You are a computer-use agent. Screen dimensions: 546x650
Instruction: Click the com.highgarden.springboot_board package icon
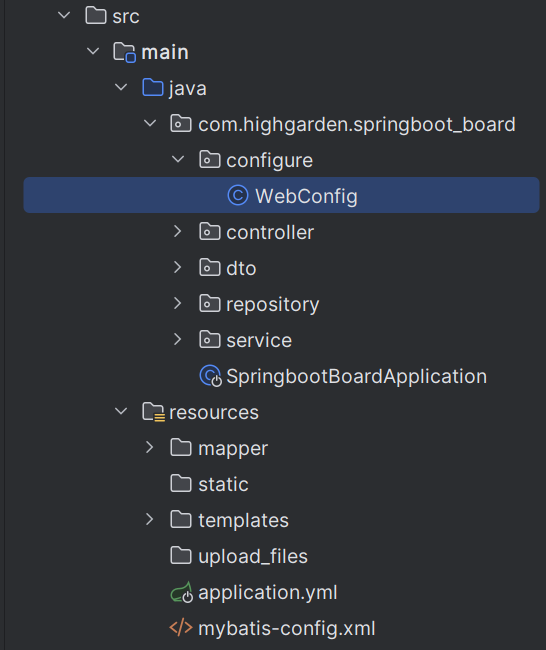click(x=181, y=124)
